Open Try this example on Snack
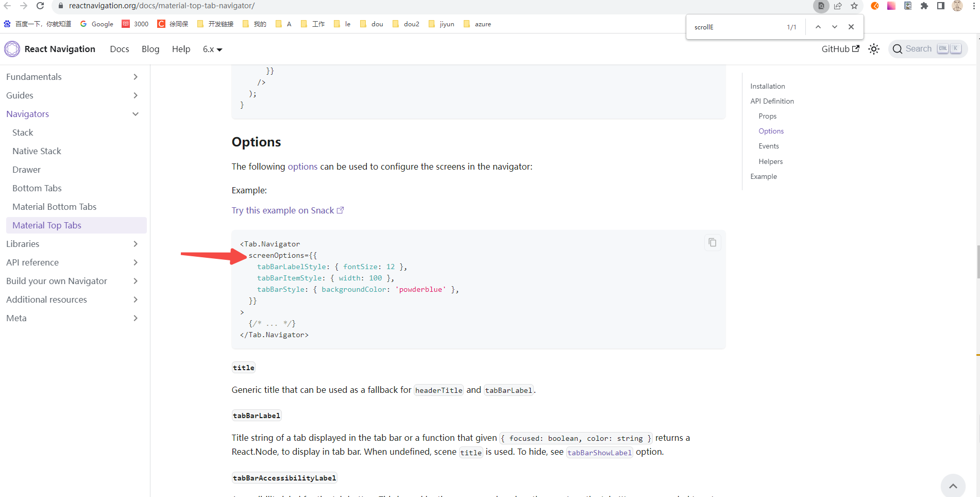Image resolution: width=980 pixels, height=497 pixels. pyautogui.click(x=288, y=210)
